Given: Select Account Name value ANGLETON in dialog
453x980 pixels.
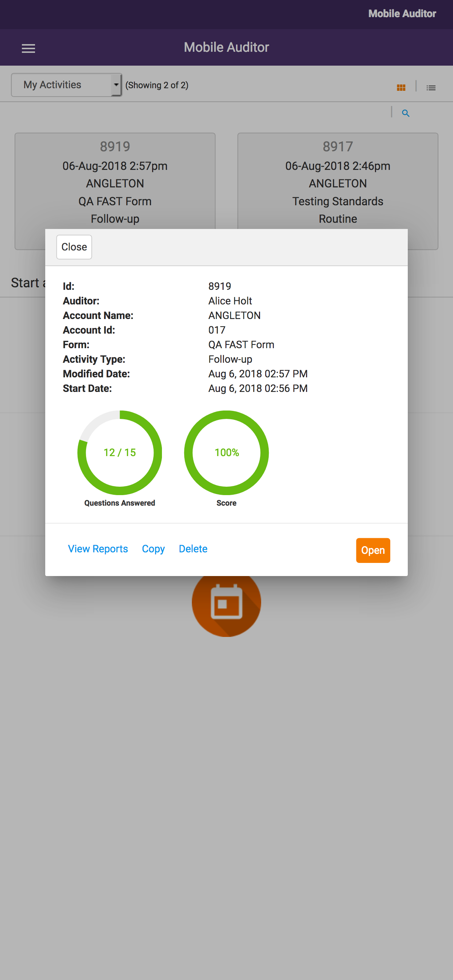Looking at the screenshot, I should tap(234, 315).
